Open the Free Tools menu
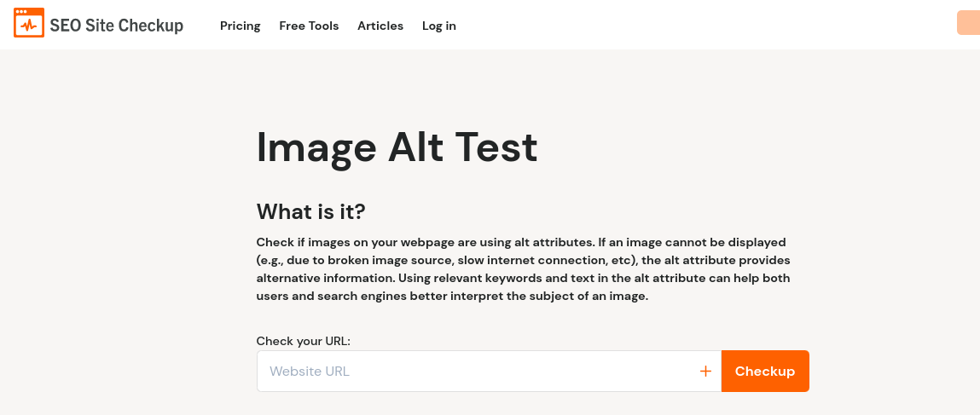The width and height of the screenshot is (980, 415). pyautogui.click(x=309, y=26)
